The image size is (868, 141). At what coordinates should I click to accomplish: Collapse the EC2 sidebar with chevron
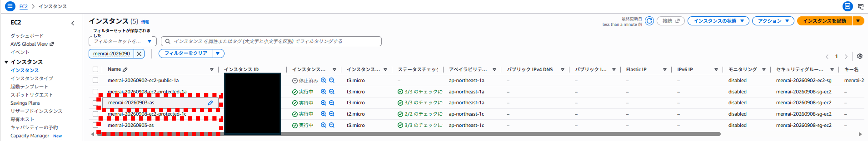tap(72, 23)
